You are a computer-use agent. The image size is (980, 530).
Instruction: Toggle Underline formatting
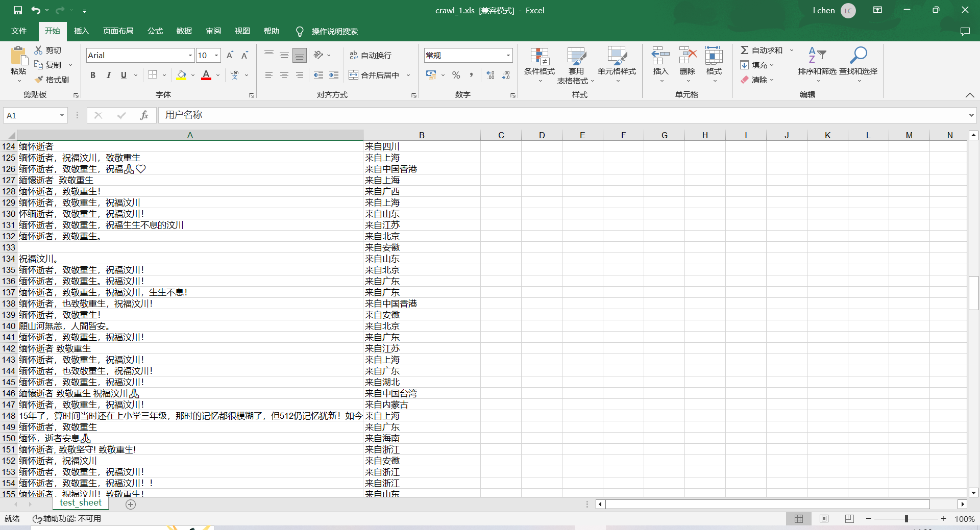pyautogui.click(x=124, y=75)
